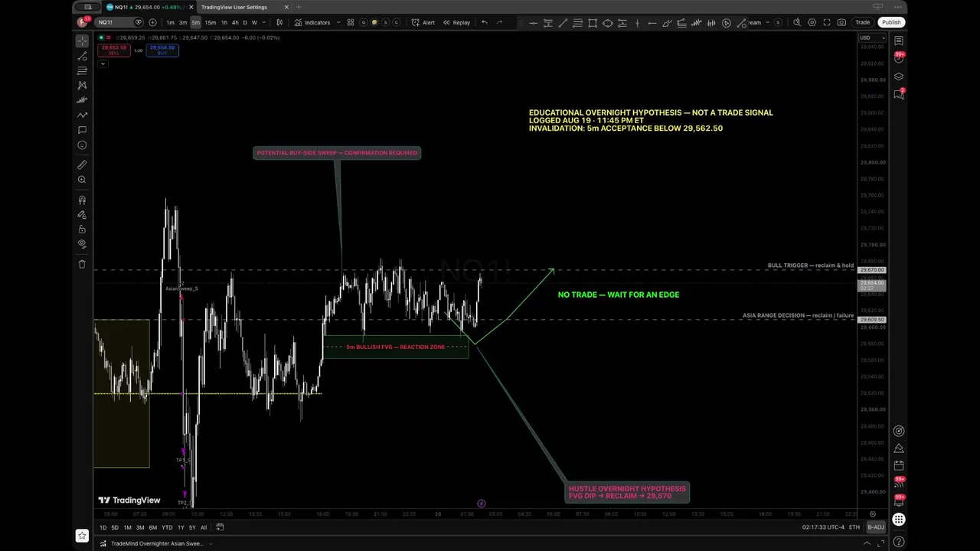
Task: Open the text and notes tool
Action: [x=82, y=130]
